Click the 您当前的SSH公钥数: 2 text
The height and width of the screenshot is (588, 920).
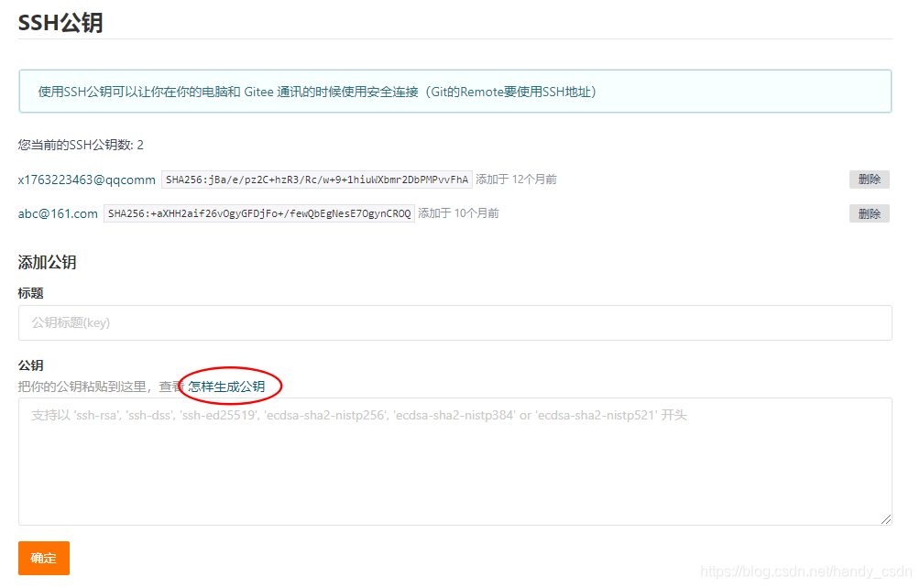pyautogui.click(x=81, y=145)
